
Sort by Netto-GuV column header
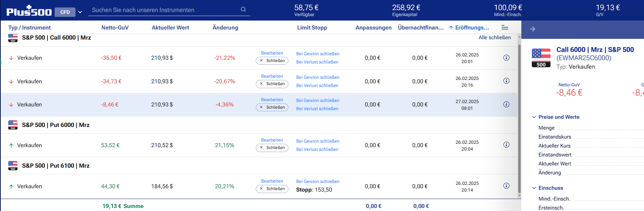tap(115, 28)
